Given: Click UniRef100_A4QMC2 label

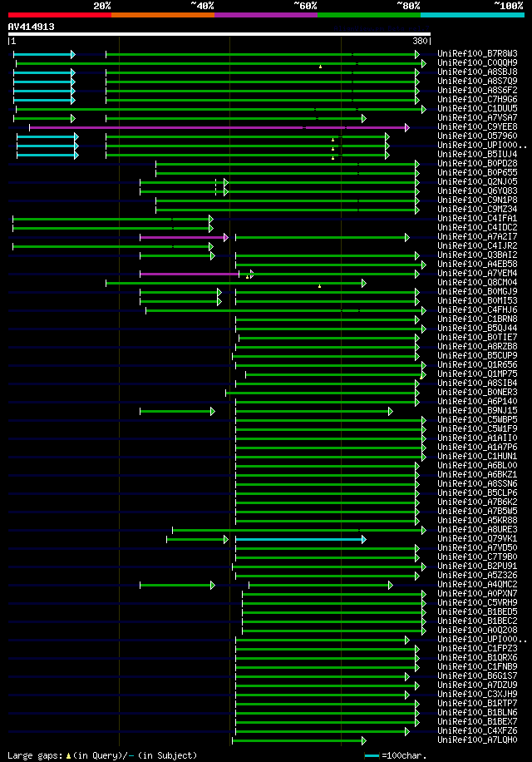Looking at the screenshot, I should click(477, 584).
